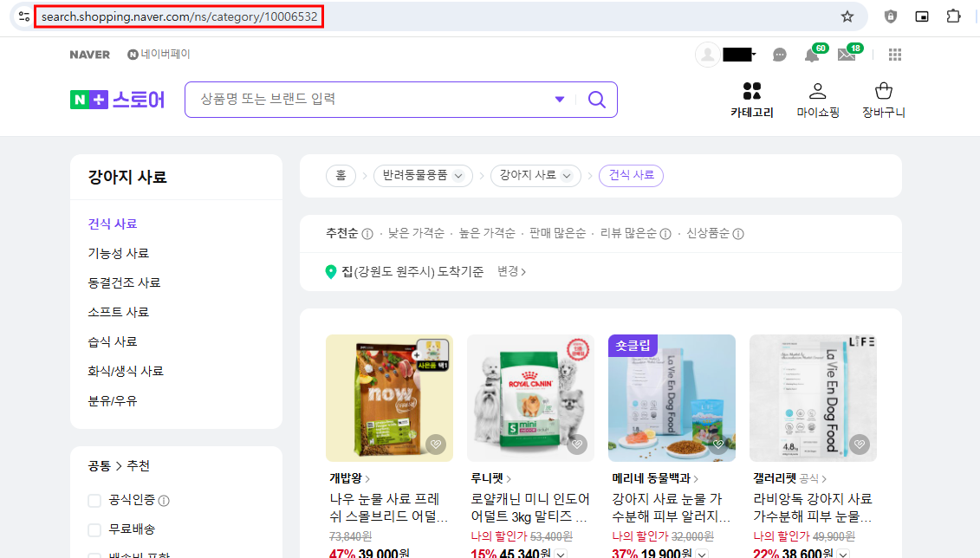
Task: Select 건식 사료 in sidebar
Action: tap(113, 224)
